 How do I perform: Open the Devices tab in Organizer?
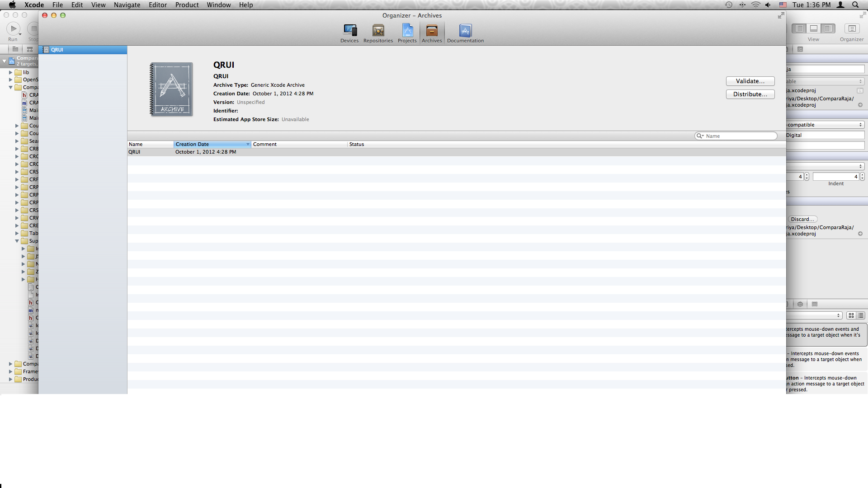pyautogui.click(x=349, y=33)
